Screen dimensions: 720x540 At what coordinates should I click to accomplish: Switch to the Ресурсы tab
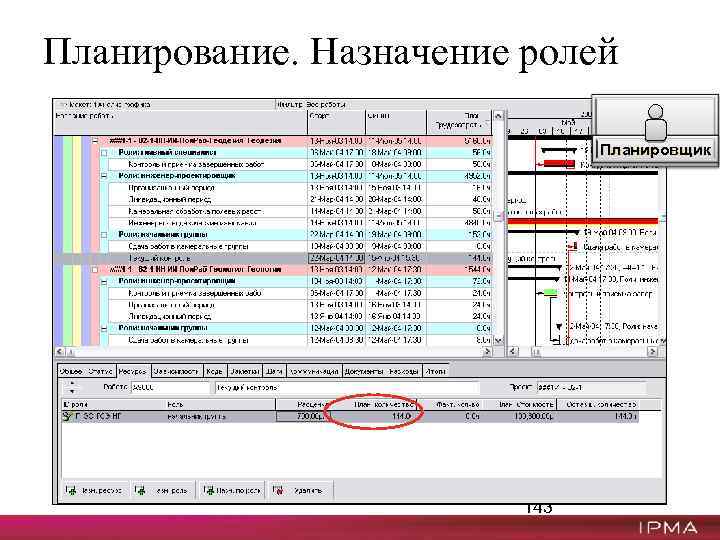pos(133,371)
